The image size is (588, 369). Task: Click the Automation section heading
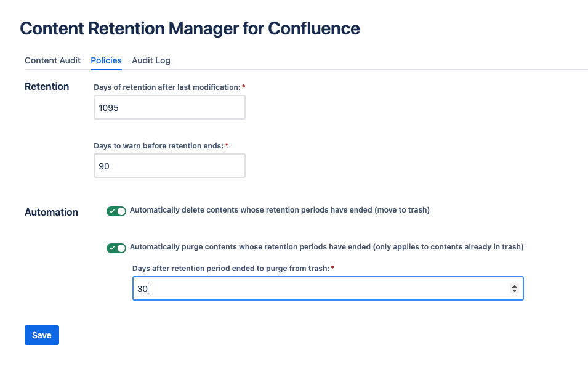pos(51,212)
